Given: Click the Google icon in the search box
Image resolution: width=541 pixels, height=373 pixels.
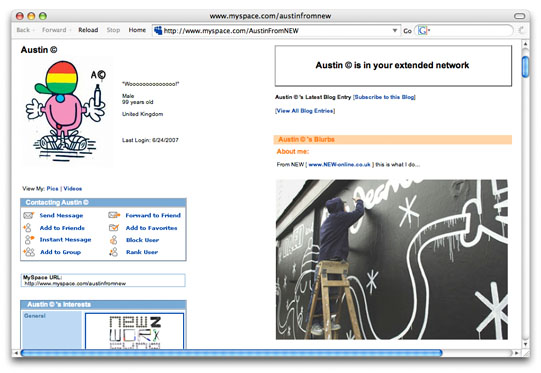Looking at the screenshot, I should 423,31.
